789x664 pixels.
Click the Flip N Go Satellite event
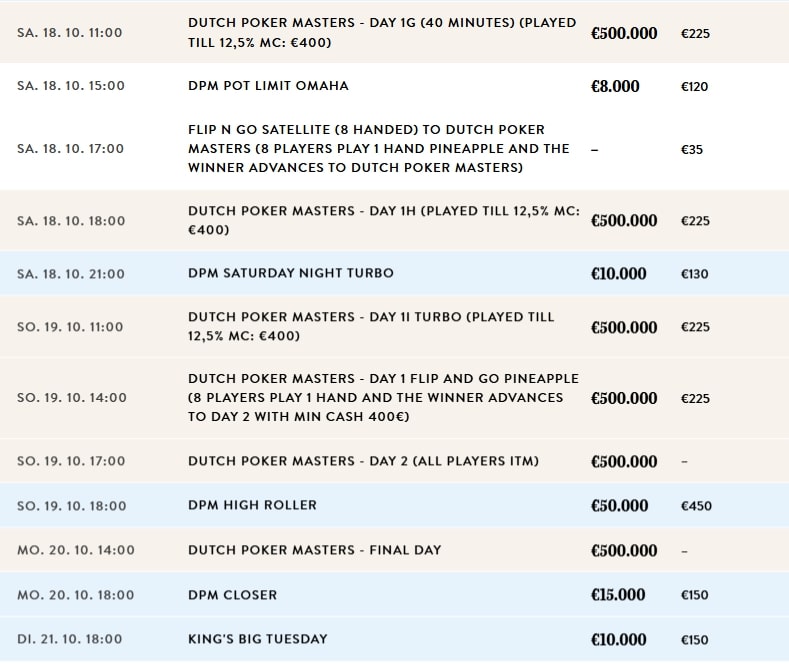coord(378,149)
